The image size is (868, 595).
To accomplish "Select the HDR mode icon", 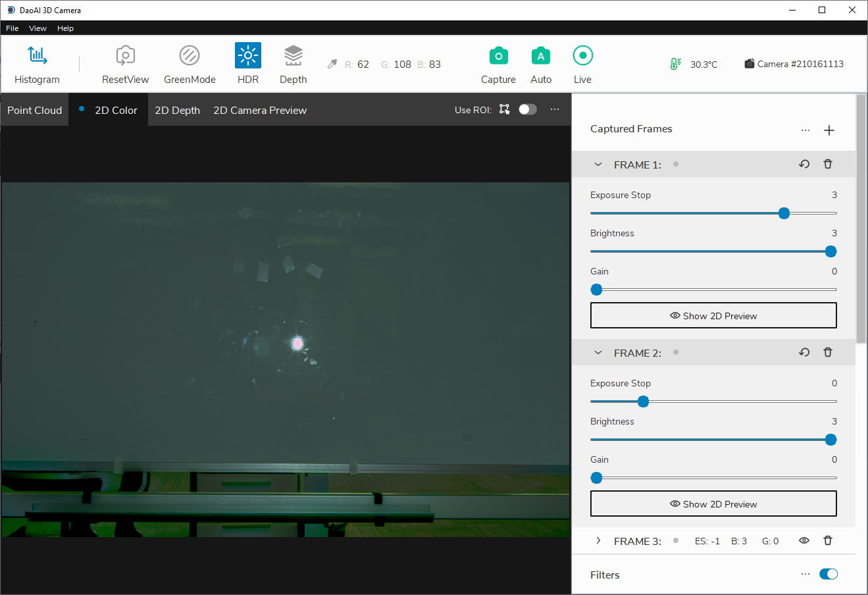I will (x=248, y=56).
